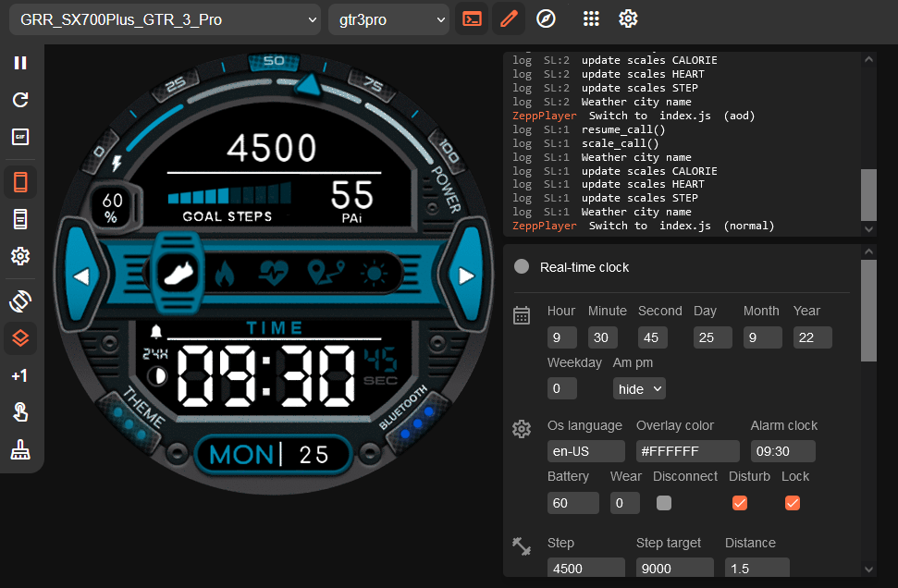Viewport: 898px width, 588px height.
Task: Click the dumbbell icon beside Step
Action: tap(522, 546)
